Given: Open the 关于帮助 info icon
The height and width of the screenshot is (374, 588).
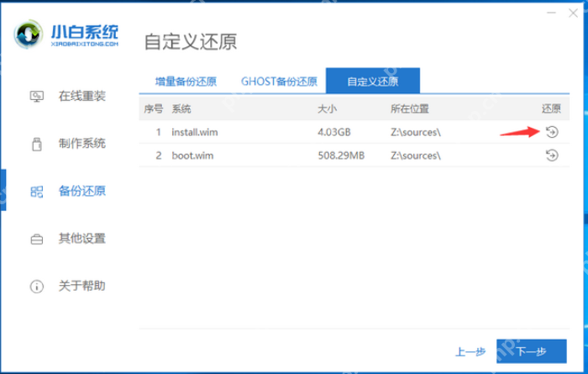Looking at the screenshot, I should (x=36, y=286).
